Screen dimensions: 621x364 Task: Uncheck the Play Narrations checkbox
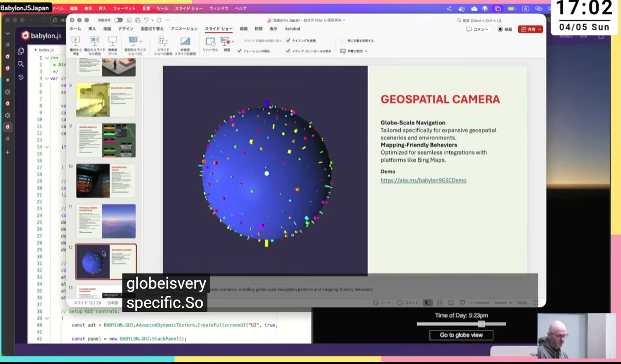[239, 51]
